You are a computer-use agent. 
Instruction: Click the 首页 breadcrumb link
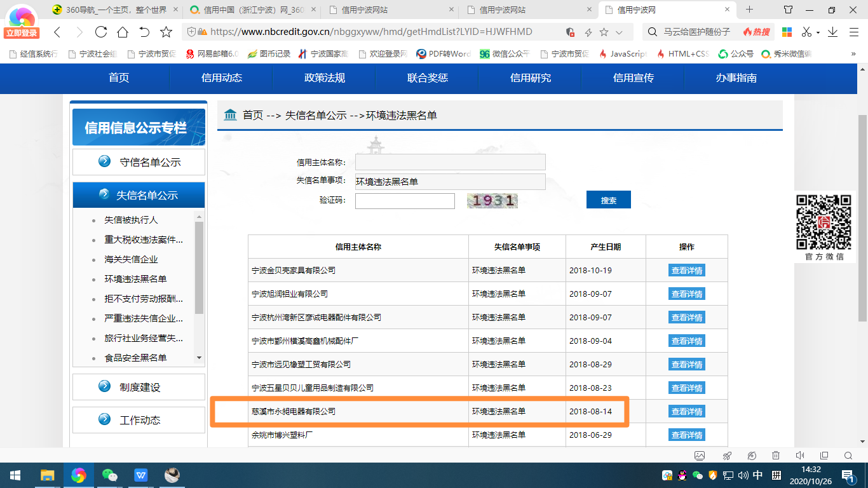[x=252, y=115]
